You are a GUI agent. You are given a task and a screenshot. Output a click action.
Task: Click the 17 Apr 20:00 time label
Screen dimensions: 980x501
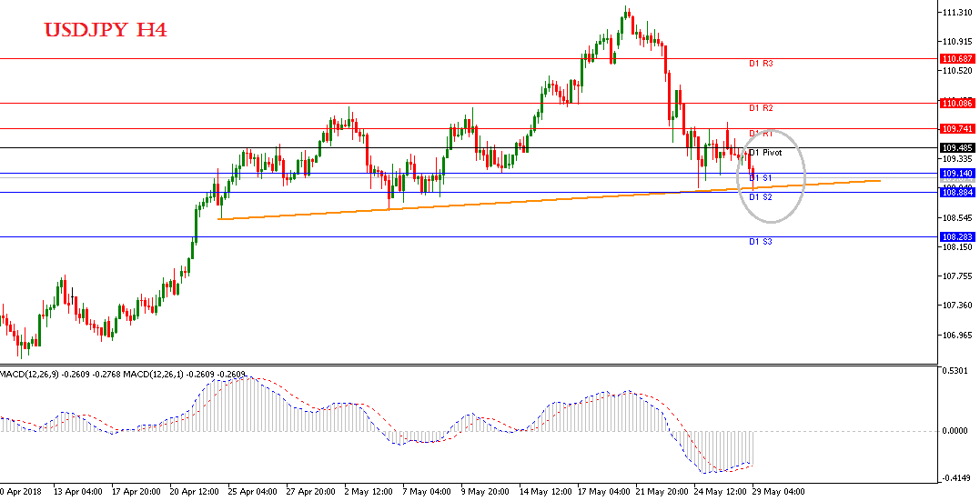(x=135, y=492)
